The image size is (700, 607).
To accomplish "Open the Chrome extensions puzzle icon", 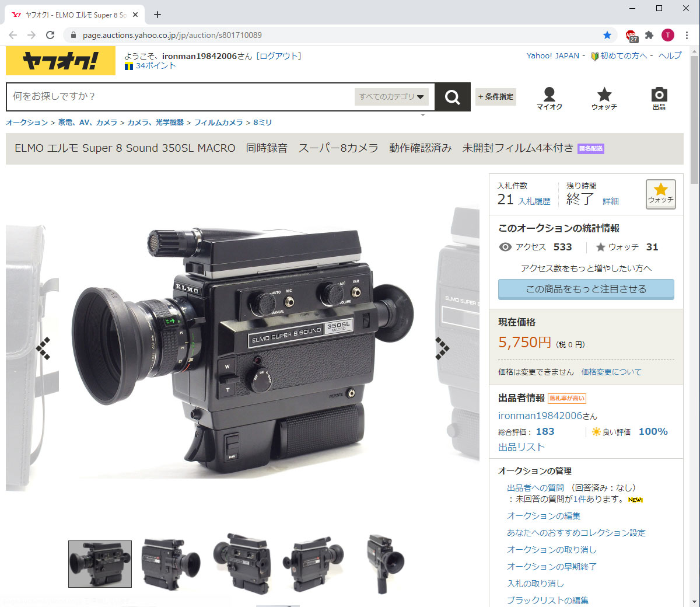I will [x=649, y=35].
